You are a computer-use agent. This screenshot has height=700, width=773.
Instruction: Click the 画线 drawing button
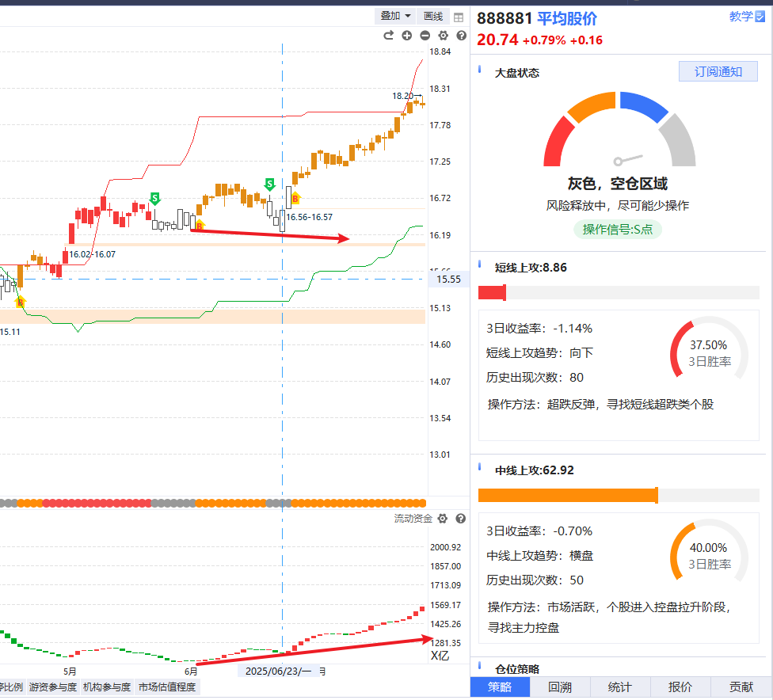point(433,16)
